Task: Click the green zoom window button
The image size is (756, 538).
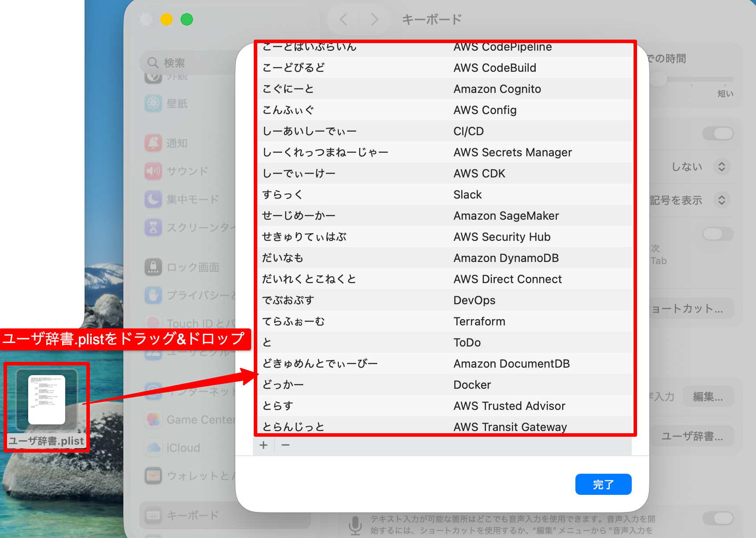Action: point(187,19)
